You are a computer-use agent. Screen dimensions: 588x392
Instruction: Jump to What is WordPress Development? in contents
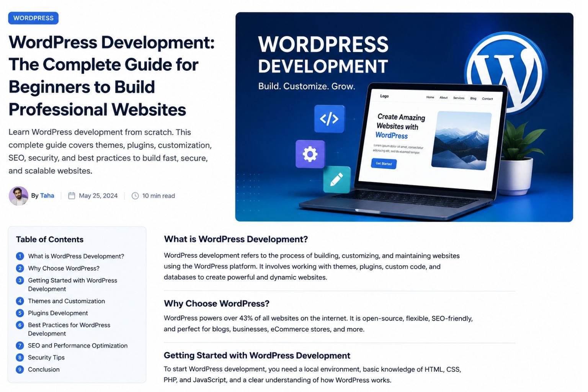pyautogui.click(x=76, y=256)
